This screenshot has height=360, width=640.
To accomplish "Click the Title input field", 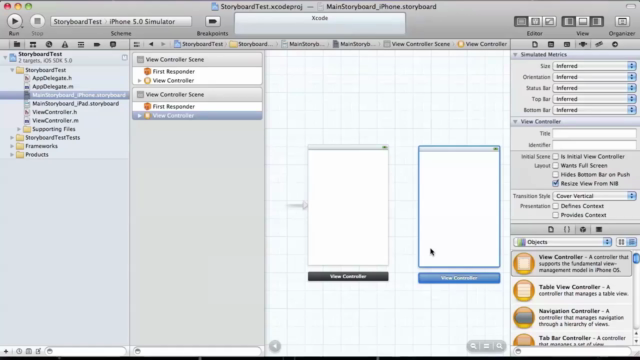I will tap(594, 133).
